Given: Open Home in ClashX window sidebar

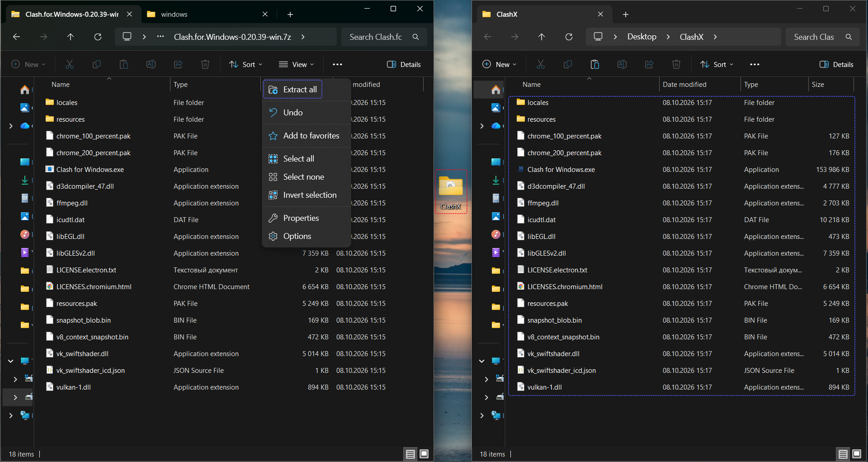Looking at the screenshot, I should (x=496, y=90).
